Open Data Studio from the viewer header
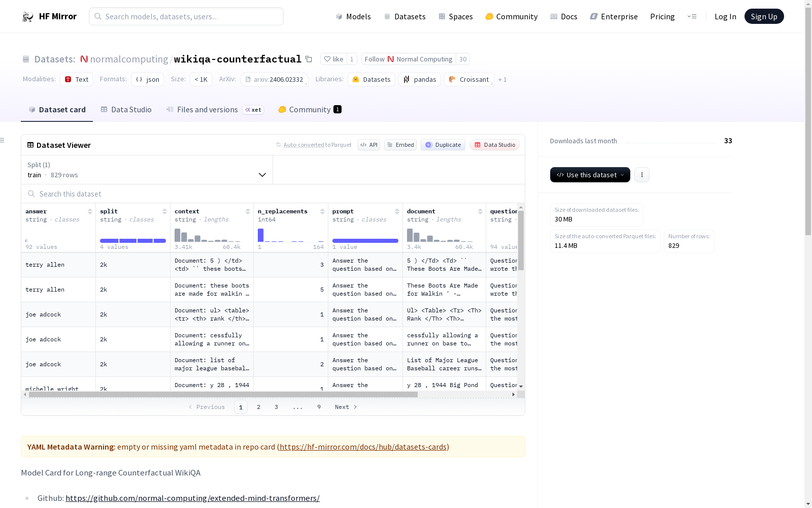Image resolution: width=812 pixels, height=508 pixels. [494, 145]
